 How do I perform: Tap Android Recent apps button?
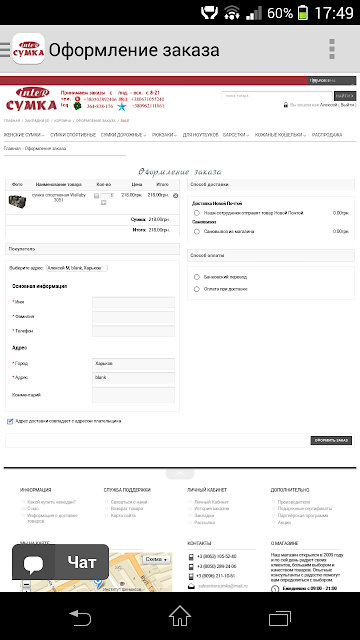pyautogui.click(x=280, y=617)
